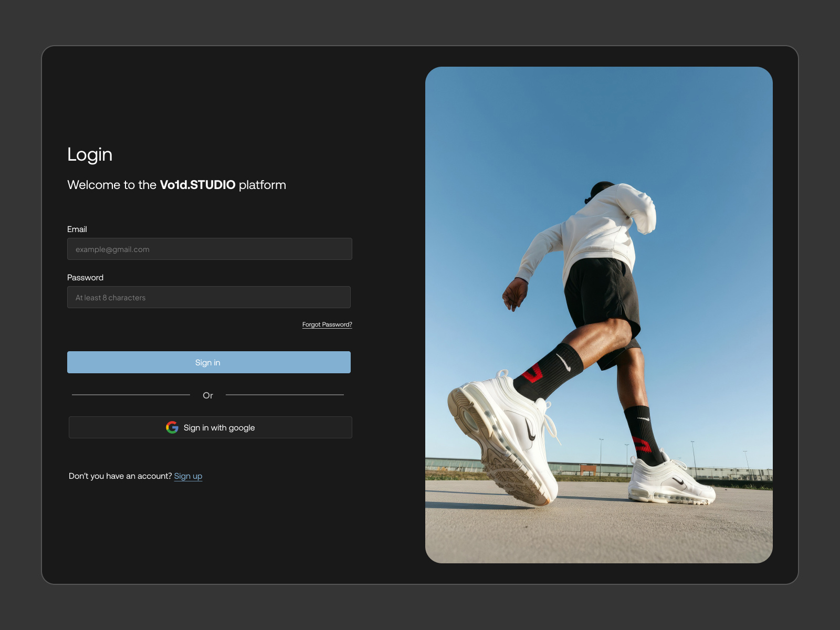Image resolution: width=840 pixels, height=630 pixels.
Task: Open the Sign up link
Action: tap(187, 476)
